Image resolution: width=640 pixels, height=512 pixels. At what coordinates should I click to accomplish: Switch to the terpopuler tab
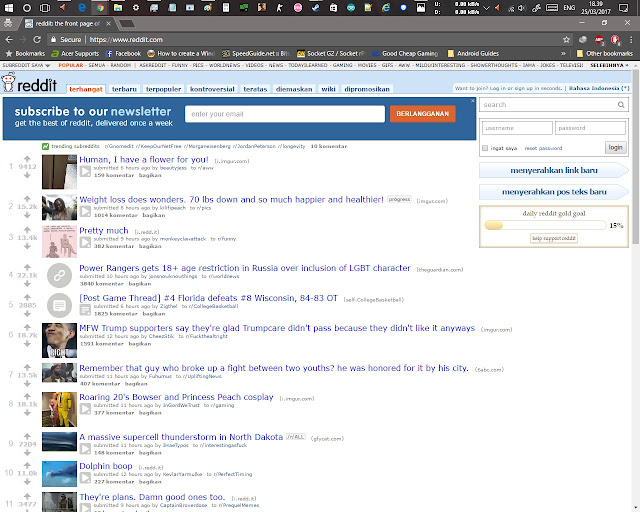(163, 89)
